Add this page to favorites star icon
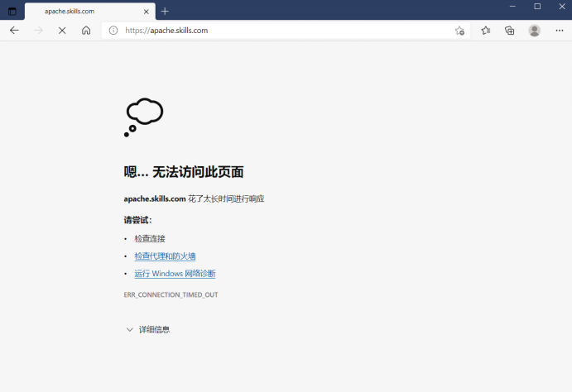 click(459, 31)
